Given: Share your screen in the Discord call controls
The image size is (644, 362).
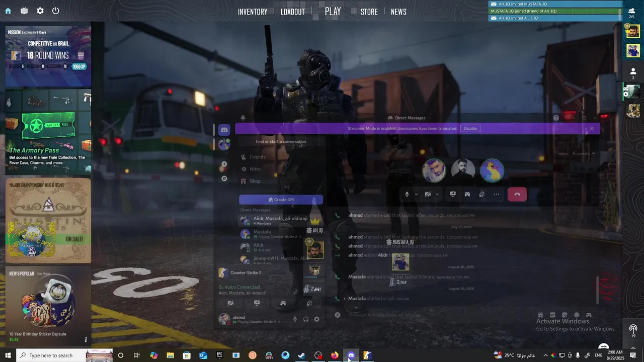Looking at the screenshot, I should (453, 194).
